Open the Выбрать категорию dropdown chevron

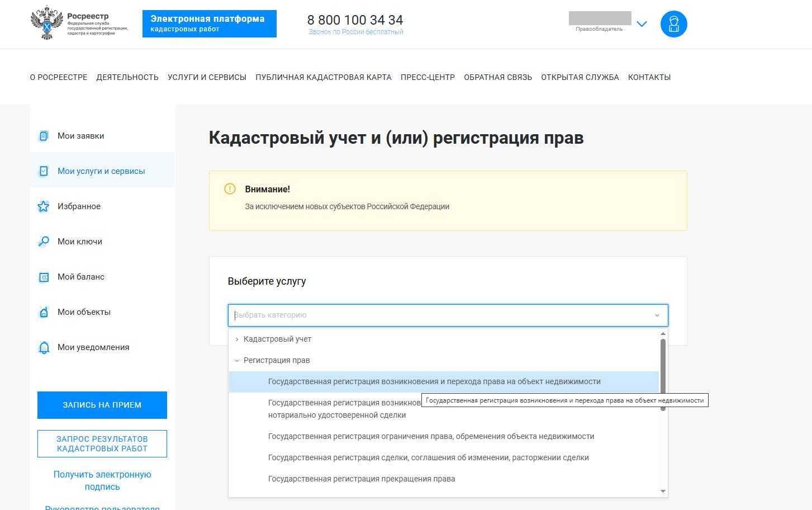656,315
